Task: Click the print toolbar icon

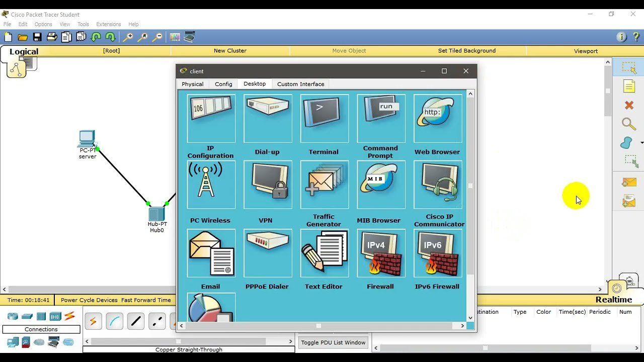Action: pyautogui.click(x=52, y=37)
